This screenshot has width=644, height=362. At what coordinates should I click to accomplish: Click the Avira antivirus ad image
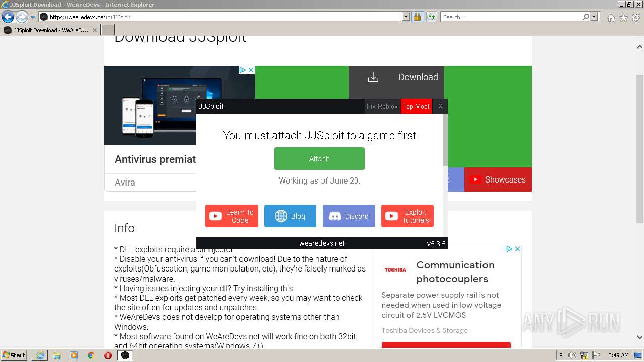point(150,106)
